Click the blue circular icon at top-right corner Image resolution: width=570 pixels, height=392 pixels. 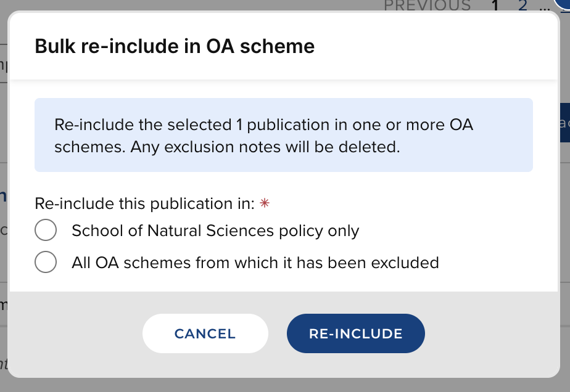click(563, 4)
